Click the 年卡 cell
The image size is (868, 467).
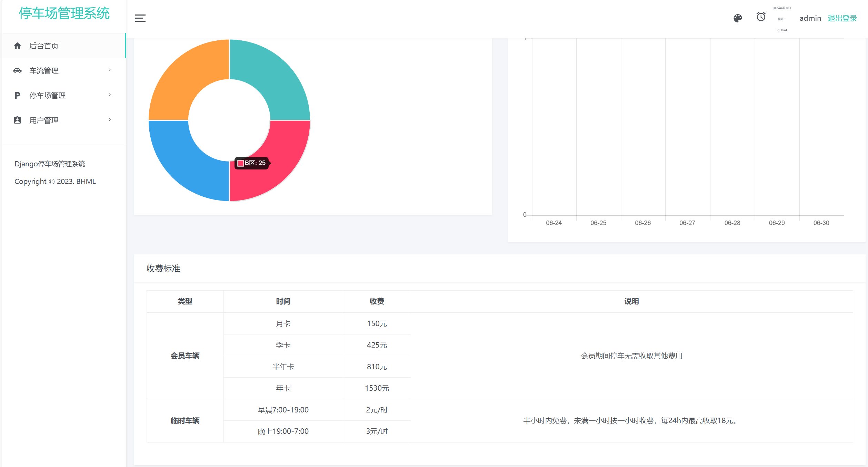pyautogui.click(x=283, y=388)
